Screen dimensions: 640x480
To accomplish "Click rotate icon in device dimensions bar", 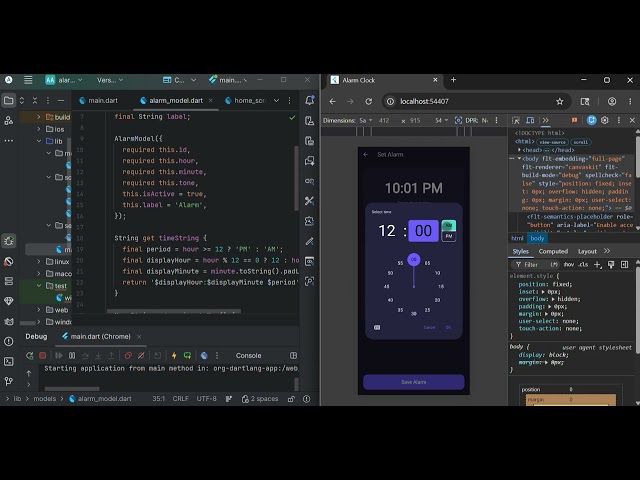I will (x=458, y=120).
